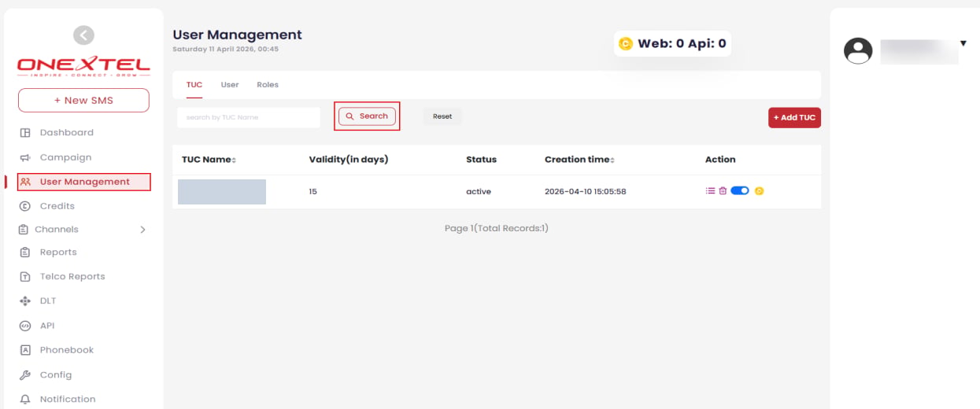Open Channels in the sidebar
The width and height of the screenshot is (980, 409).
[x=57, y=230]
